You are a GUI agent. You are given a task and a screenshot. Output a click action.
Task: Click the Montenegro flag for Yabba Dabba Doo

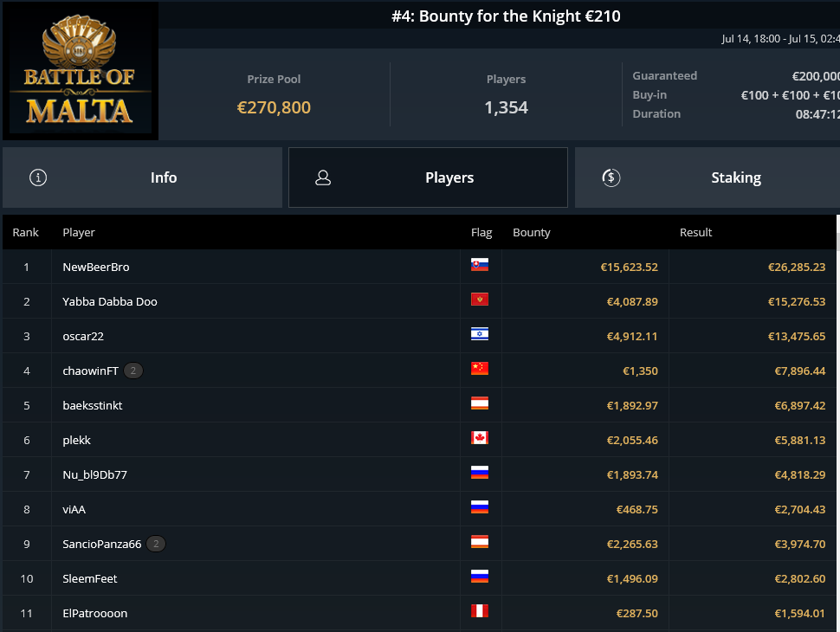[480, 300]
